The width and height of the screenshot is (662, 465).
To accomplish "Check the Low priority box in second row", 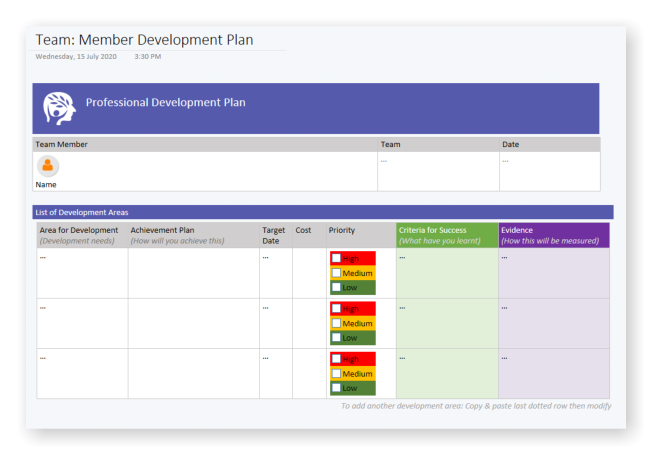I will 336,337.
